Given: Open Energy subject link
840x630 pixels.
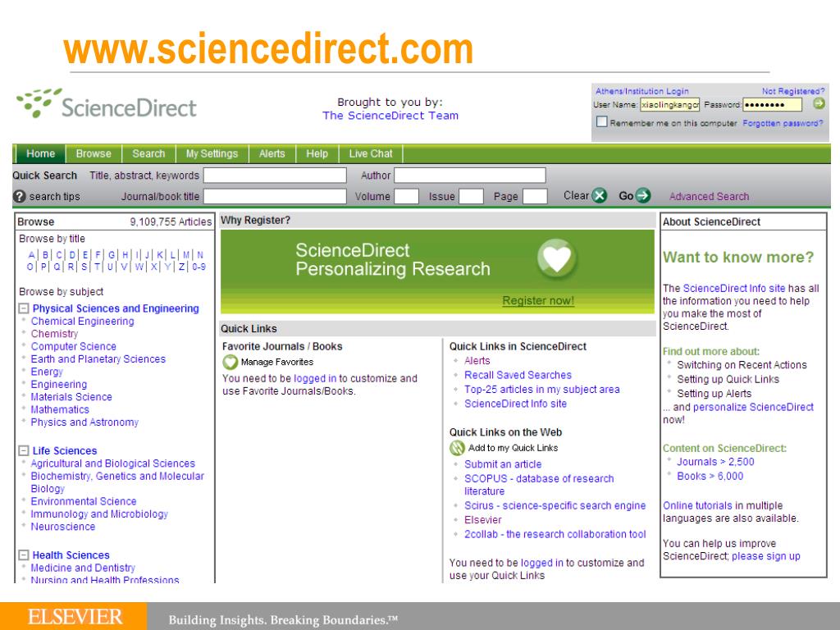Looking at the screenshot, I should tap(47, 372).
